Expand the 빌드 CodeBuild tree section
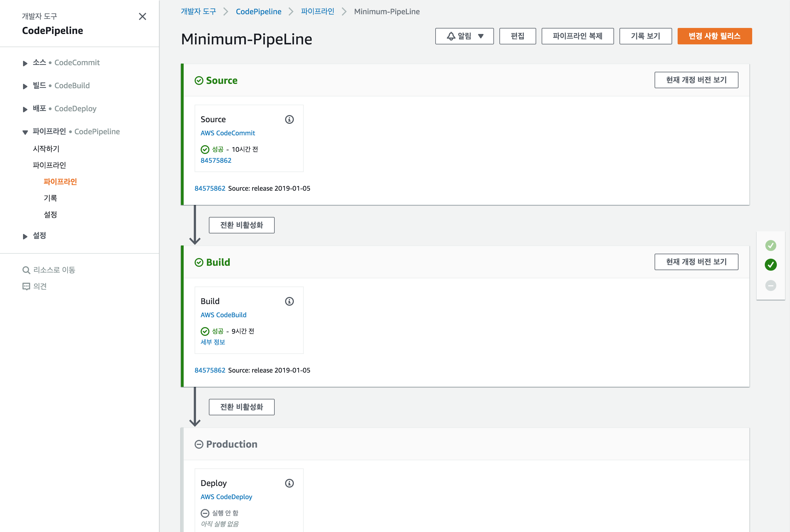Viewport: 790px width, 532px height. [x=25, y=86]
